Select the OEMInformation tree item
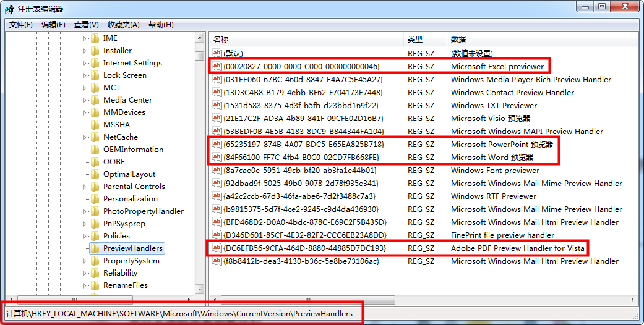This screenshot has width=644, height=325. coord(133,150)
